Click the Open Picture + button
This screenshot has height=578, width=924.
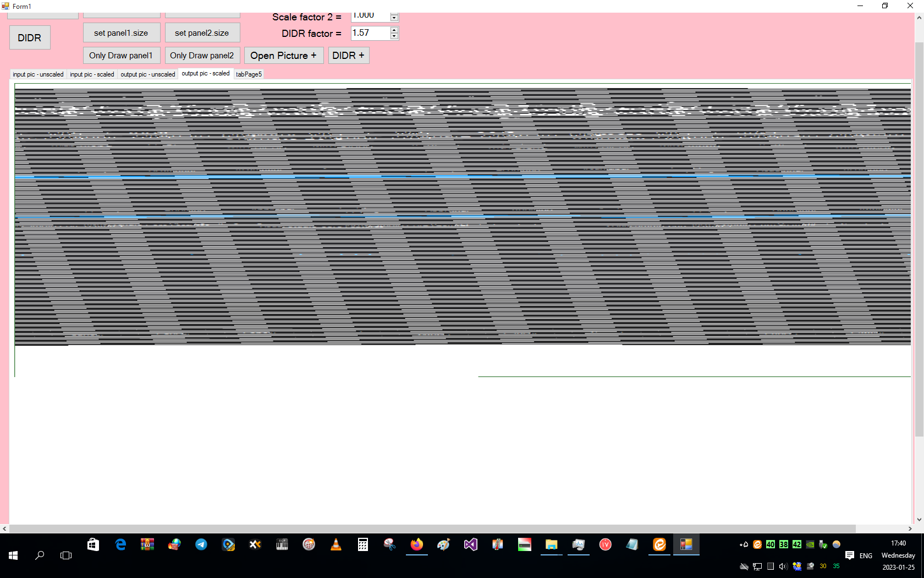tap(284, 56)
